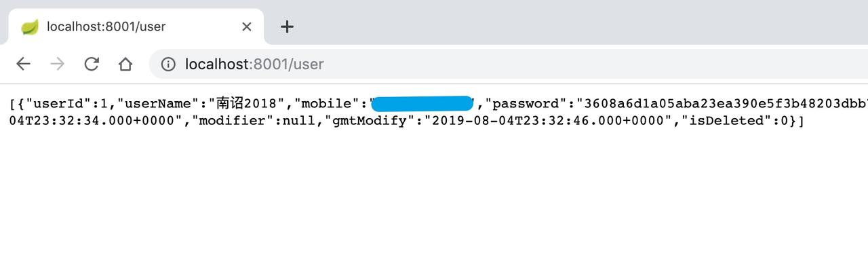Click the Spring leaf favicon on tab
The height and width of the screenshot is (277, 868).
click(x=30, y=26)
